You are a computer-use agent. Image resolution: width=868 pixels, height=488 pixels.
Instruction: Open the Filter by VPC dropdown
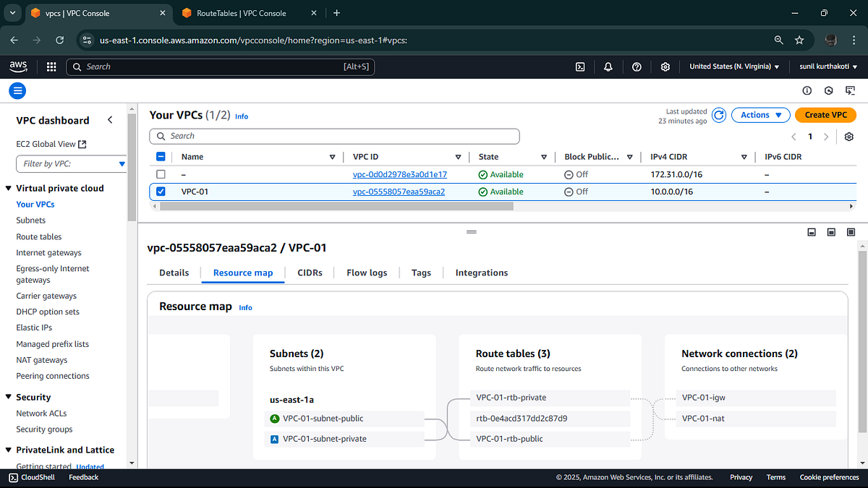[x=71, y=163]
